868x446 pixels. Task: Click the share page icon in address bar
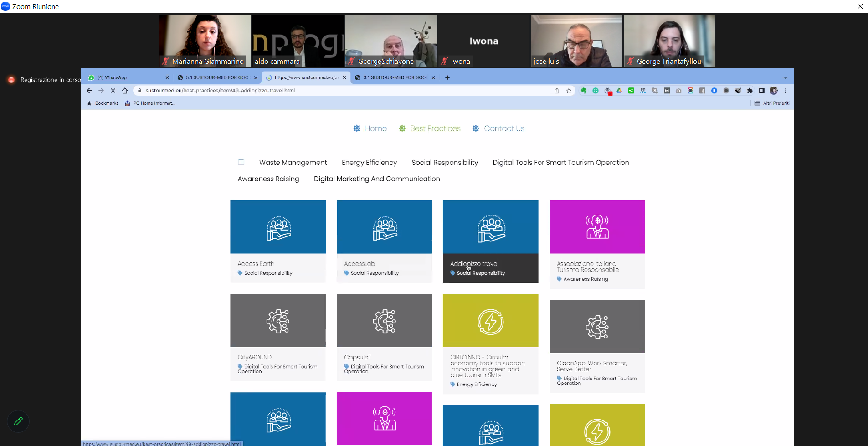coord(557,91)
